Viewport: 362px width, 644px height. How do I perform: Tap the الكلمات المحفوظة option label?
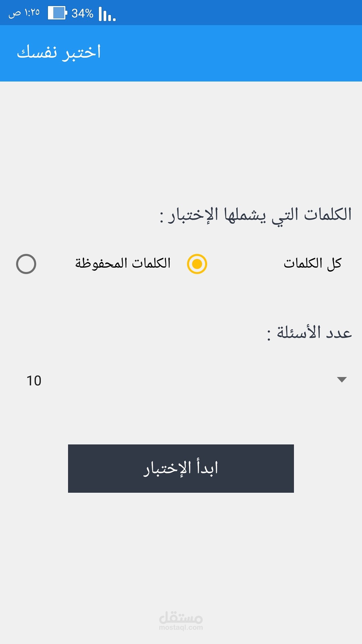pos(123,264)
